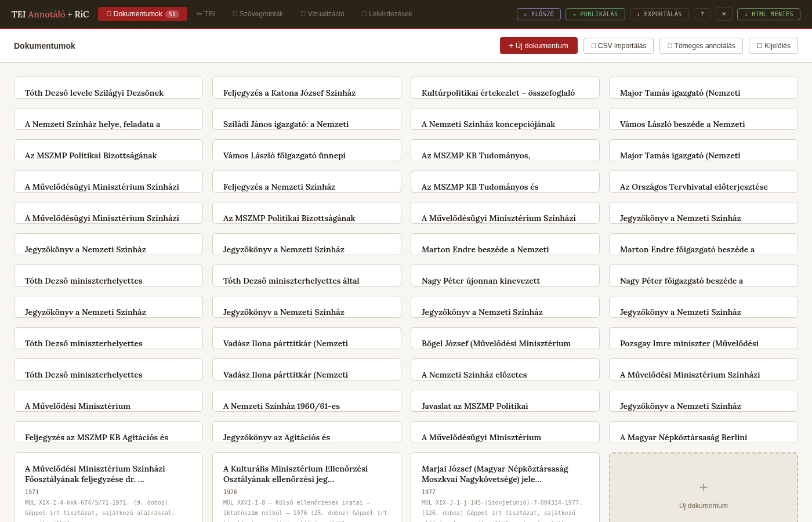Open A Kulturális Minisztérium Ellenőrzési Osztályának card

point(307,487)
